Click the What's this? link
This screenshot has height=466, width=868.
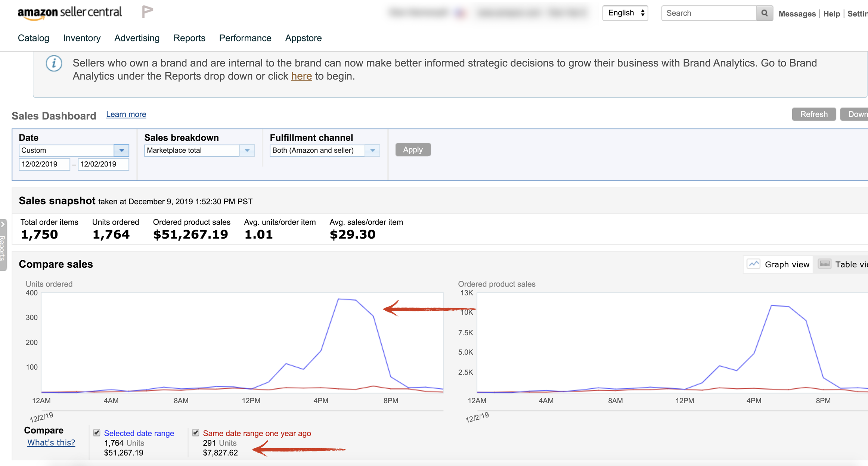(51, 442)
